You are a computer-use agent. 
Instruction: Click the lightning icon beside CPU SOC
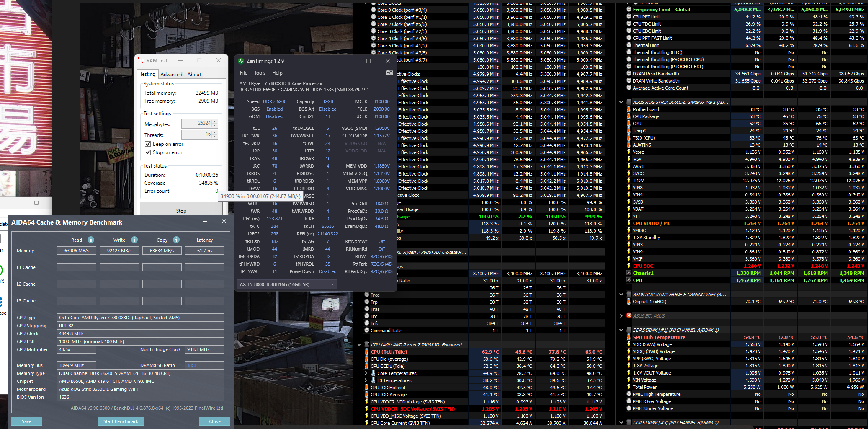[x=628, y=266]
